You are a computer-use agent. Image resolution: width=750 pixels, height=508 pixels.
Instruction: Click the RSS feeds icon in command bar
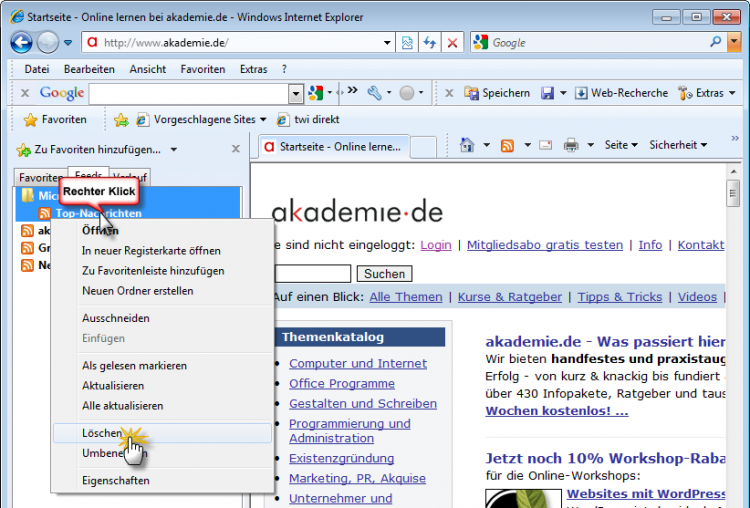point(508,145)
